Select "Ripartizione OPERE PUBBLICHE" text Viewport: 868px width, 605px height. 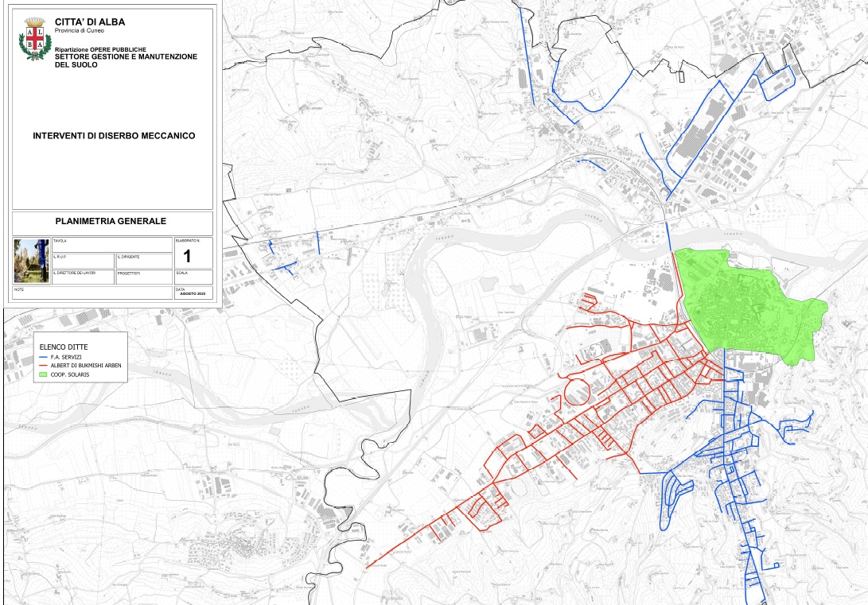point(100,50)
